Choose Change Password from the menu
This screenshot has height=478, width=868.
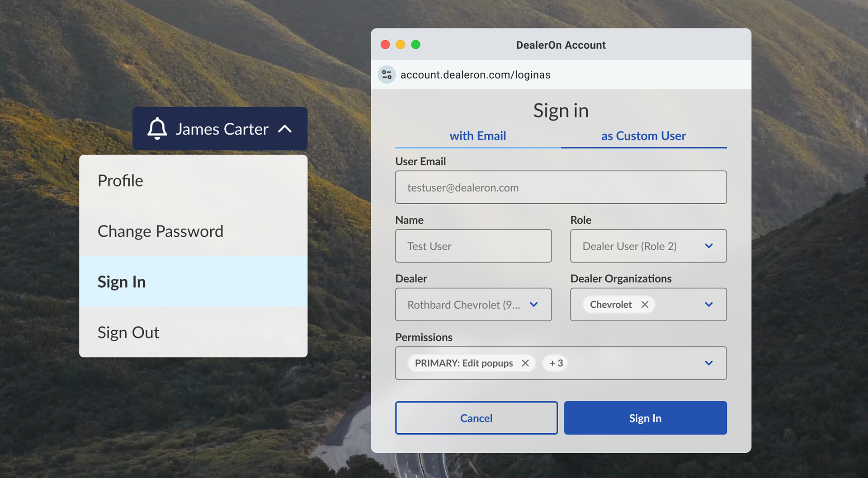pos(193,231)
